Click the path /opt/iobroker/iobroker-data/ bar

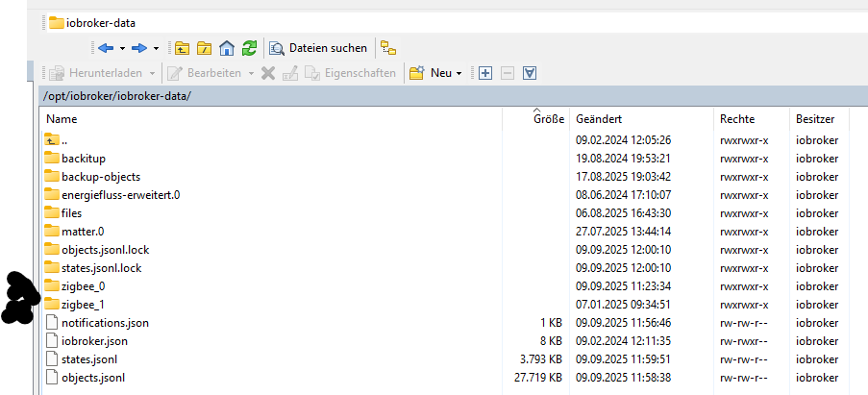click(454, 96)
